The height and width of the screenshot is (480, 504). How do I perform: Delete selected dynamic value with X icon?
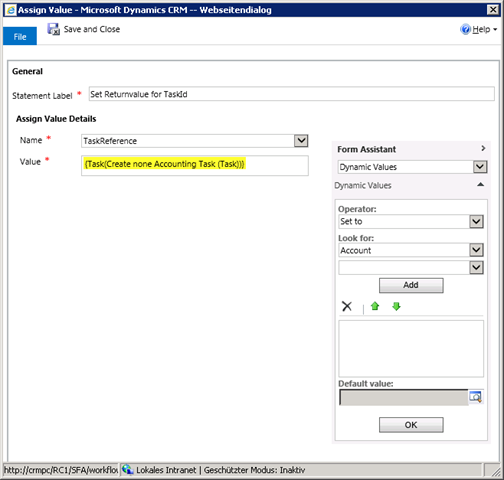(347, 306)
